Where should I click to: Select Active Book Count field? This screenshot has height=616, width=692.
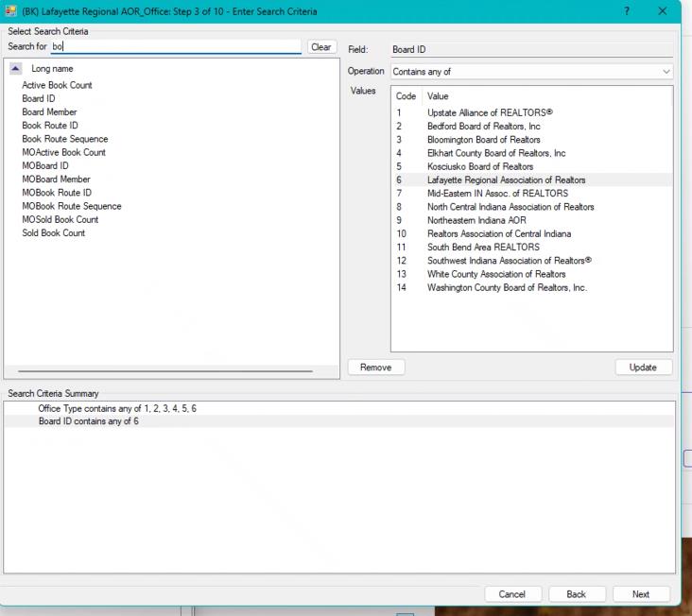point(57,85)
